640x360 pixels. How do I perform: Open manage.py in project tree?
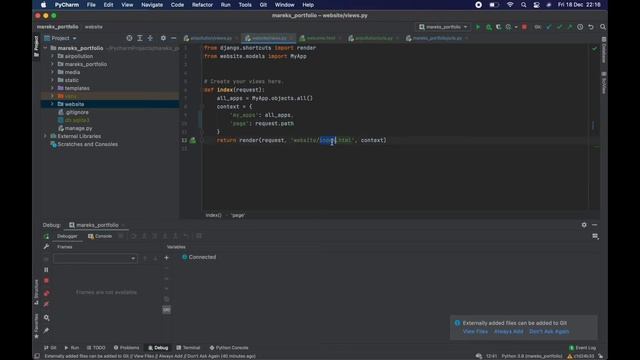75,128
